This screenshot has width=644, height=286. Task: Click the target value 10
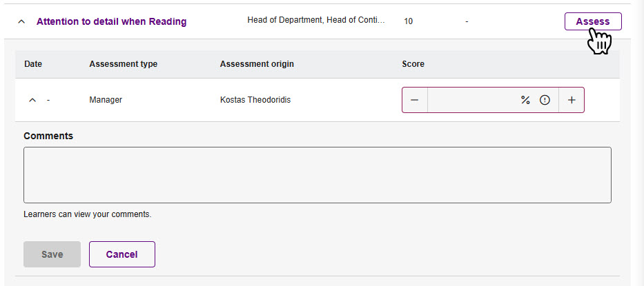tap(408, 21)
